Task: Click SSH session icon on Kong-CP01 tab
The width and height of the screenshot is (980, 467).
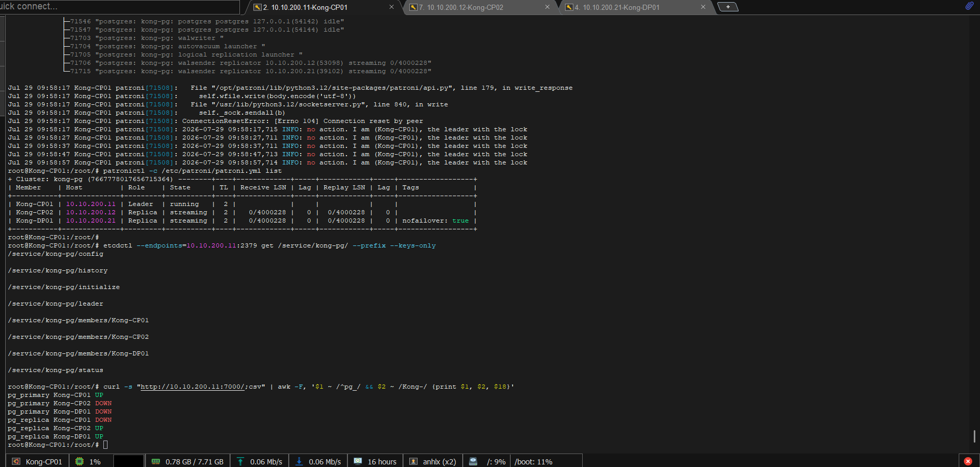Action: click(257, 7)
